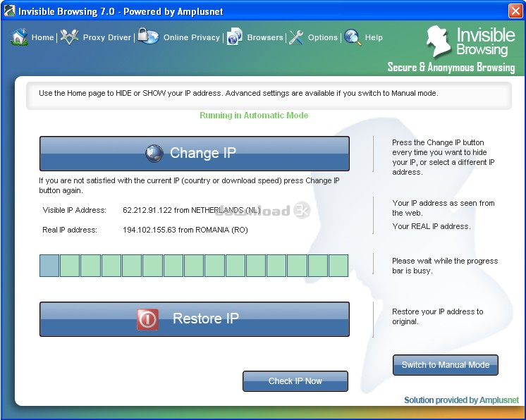Image resolution: width=526 pixels, height=420 pixels.
Task: Select the Help menu text
Action: (374, 37)
